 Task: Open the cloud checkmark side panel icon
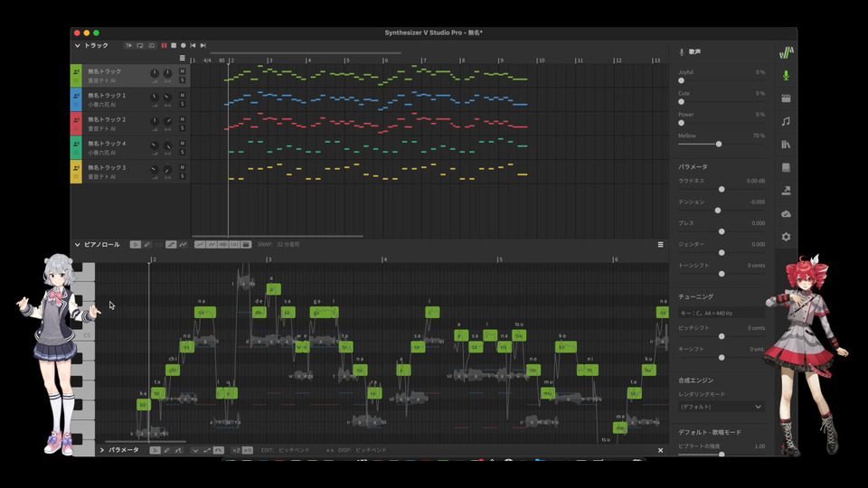[x=786, y=213]
